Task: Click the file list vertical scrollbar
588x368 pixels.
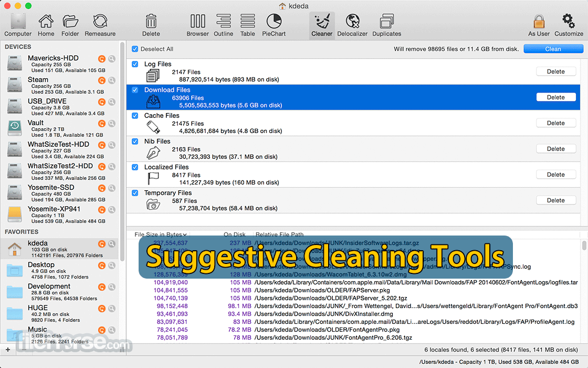Action: point(584,246)
